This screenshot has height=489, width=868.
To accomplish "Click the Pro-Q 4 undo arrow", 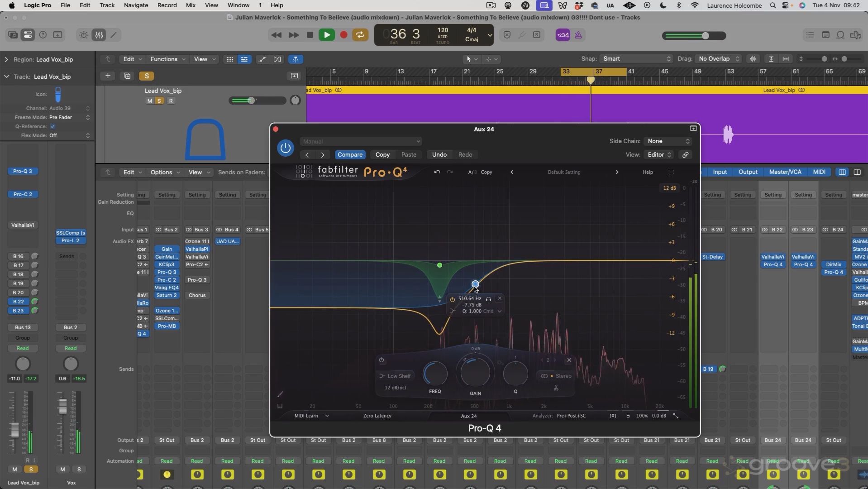I will [437, 172].
